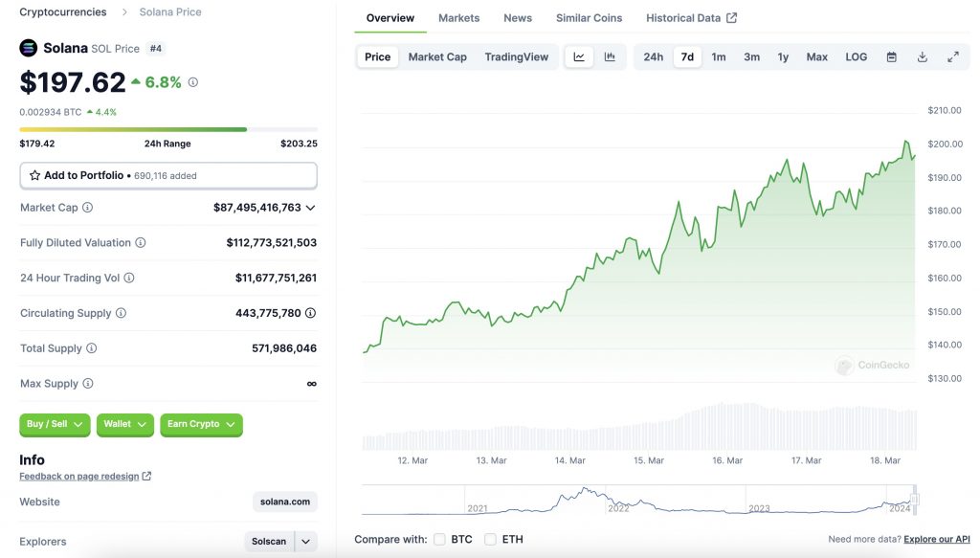Select the line chart view icon
980x558 pixels.
[579, 56]
